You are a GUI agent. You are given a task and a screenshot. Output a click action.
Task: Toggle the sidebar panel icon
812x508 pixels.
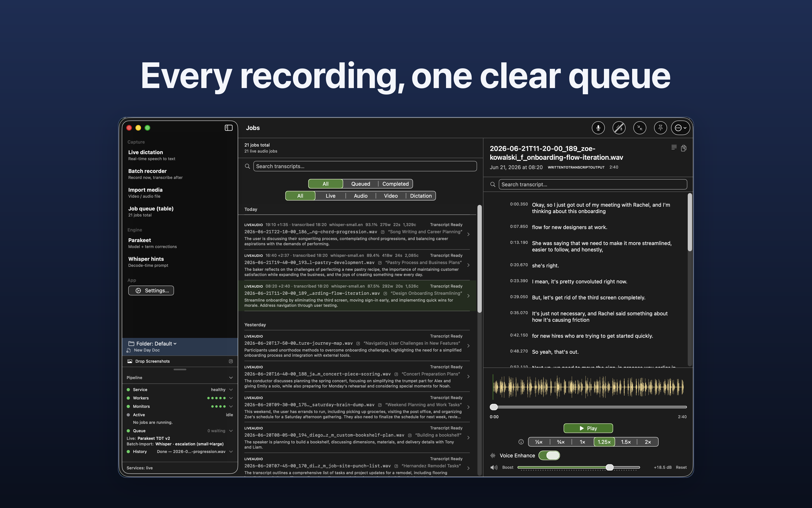click(228, 128)
